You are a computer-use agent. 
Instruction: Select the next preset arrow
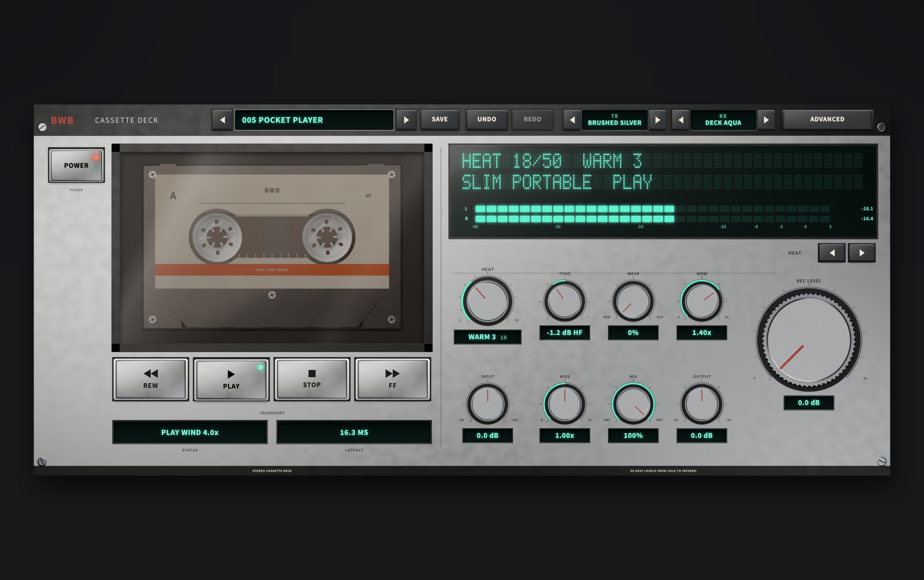point(406,120)
